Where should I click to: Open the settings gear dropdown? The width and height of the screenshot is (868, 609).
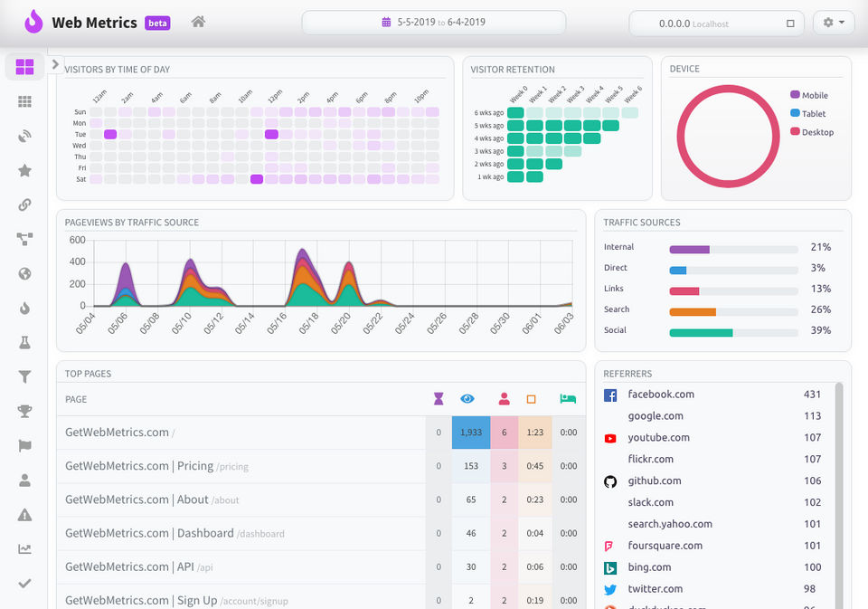click(x=834, y=23)
